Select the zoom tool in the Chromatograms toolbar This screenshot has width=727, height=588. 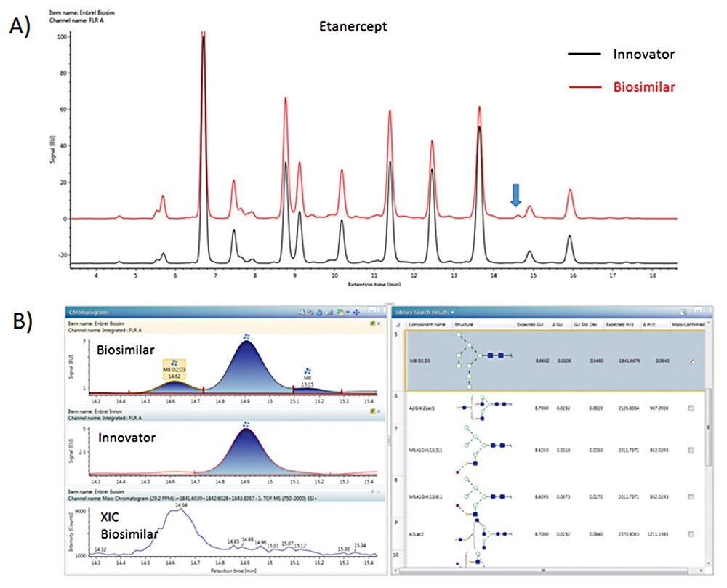coord(302,311)
